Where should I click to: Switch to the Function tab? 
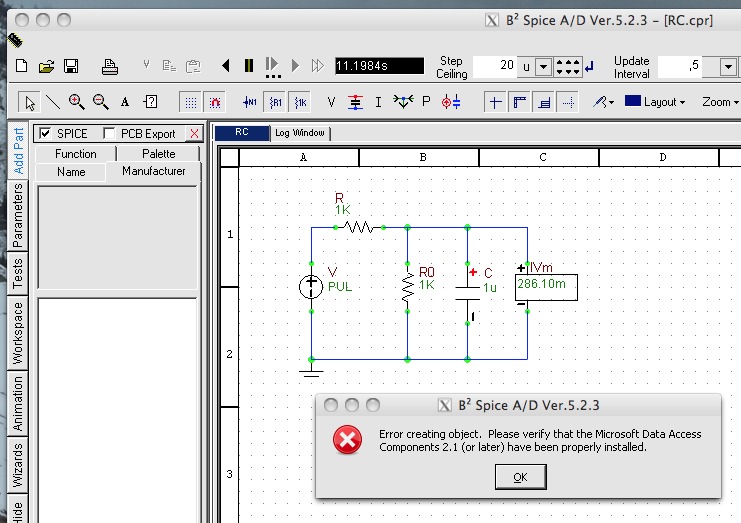(76, 154)
